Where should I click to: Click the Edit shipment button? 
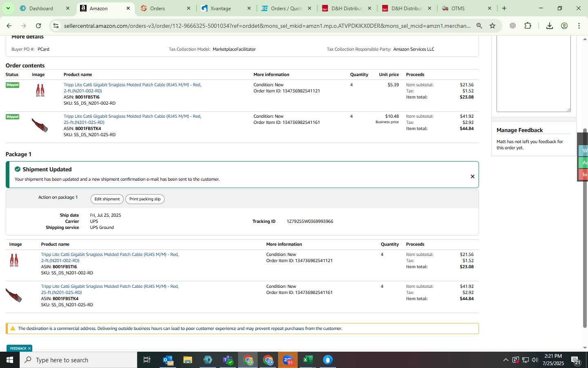(x=107, y=199)
